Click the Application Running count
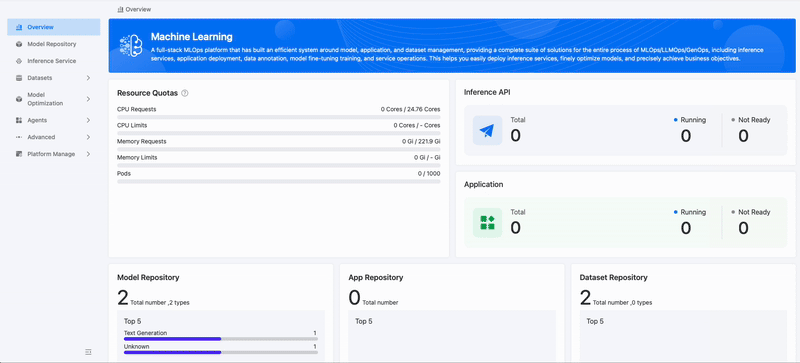800x363 pixels. [686, 228]
